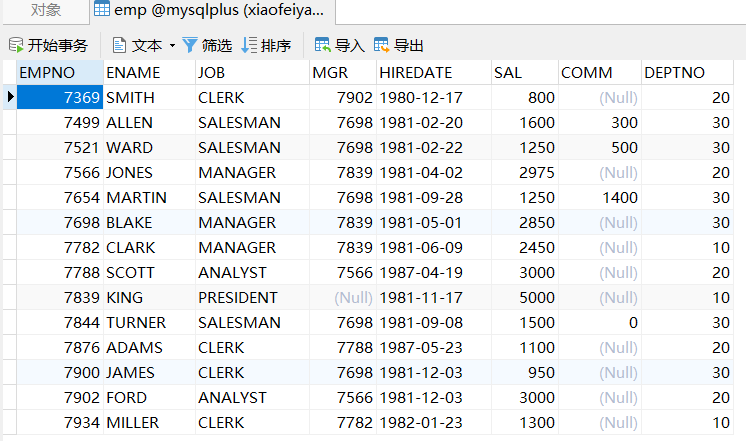Image resolution: width=746 pixels, height=441 pixels.
Task: Select salary cell 5000
Action: point(525,297)
